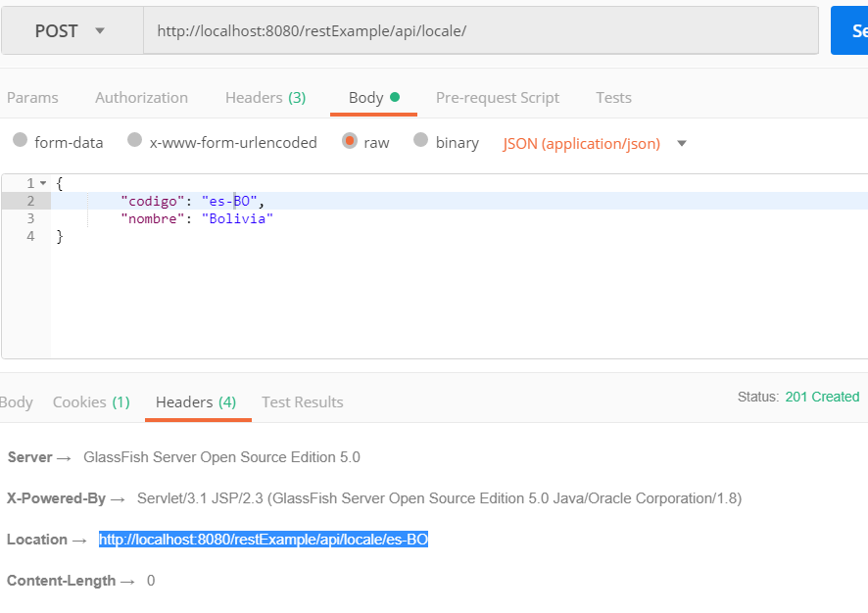
Task: Click the blue Send button
Action: pyautogui.click(x=849, y=31)
